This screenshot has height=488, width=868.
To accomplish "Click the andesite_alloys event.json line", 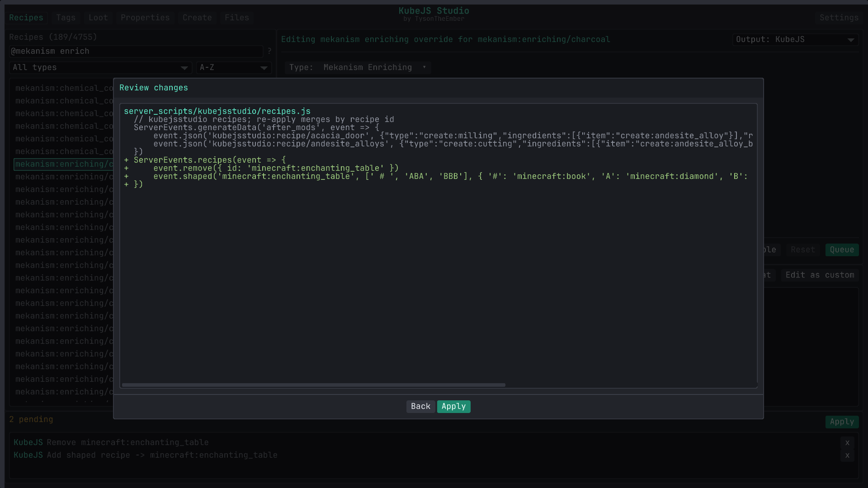I will [x=453, y=144].
